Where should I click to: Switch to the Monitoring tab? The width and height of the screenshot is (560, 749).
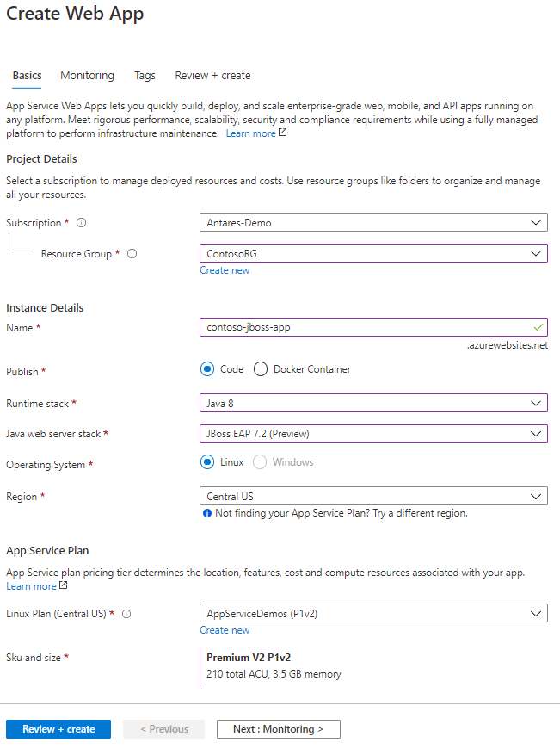(x=87, y=75)
